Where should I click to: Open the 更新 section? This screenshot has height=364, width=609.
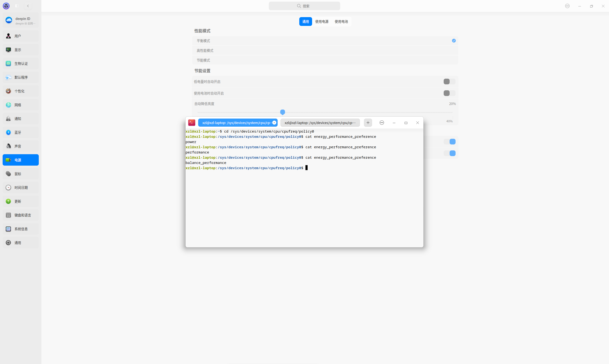click(x=20, y=201)
